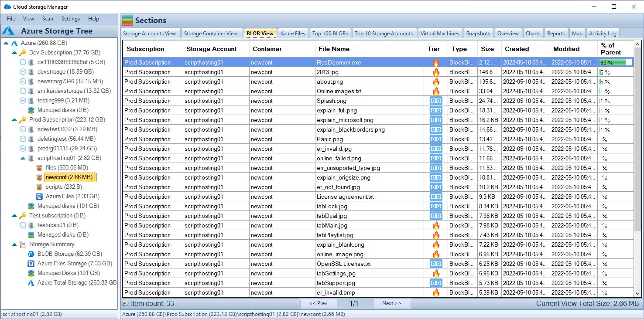Open the Scan menu
The image size is (644, 319).
(x=48, y=19)
